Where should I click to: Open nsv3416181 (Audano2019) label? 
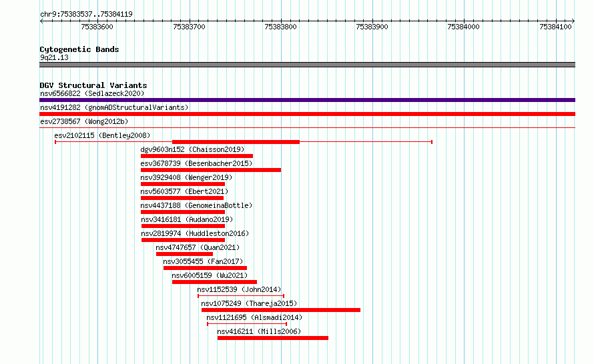[187, 219]
